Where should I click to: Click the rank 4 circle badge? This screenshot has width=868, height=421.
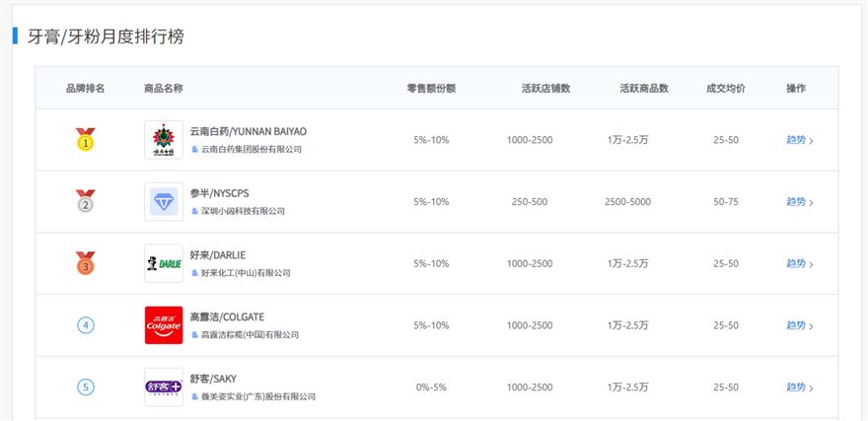tap(86, 325)
